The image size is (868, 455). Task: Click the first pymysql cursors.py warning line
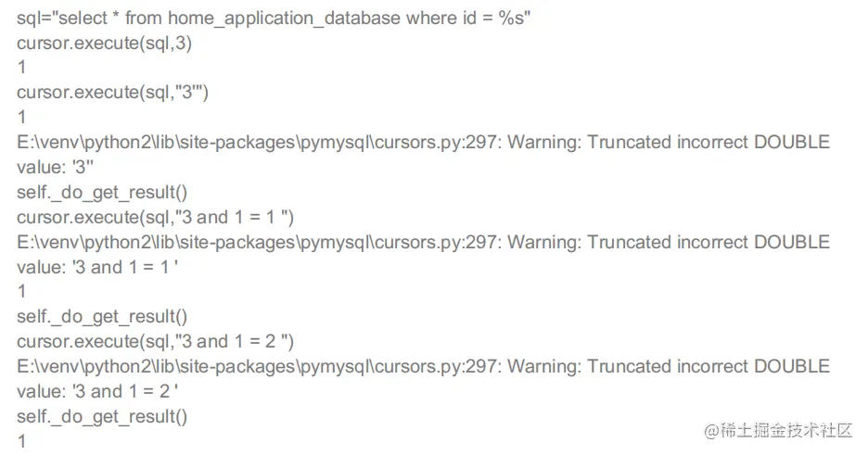(423, 142)
